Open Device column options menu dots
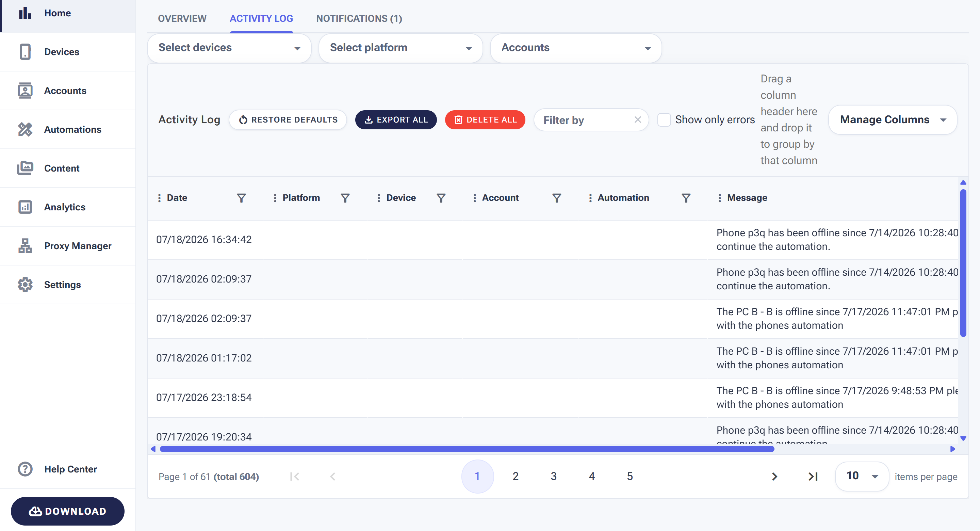Screen dimensions: 980x531 (x=378, y=198)
